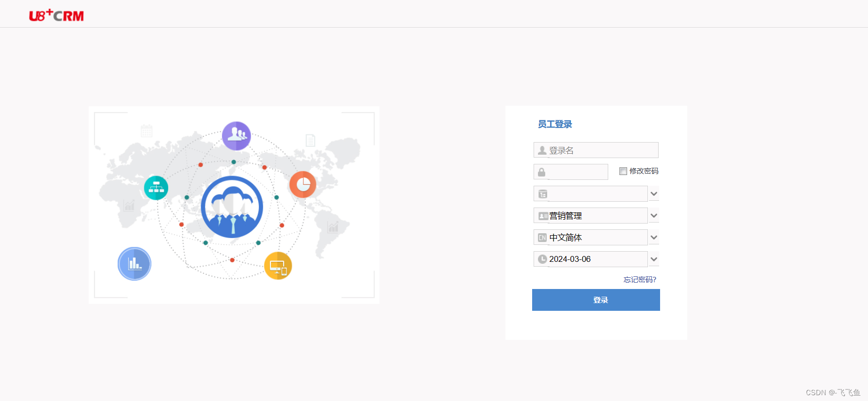Viewport: 868px width, 401px height.
Task: Click the purple group users icon
Action: pos(237,136)
